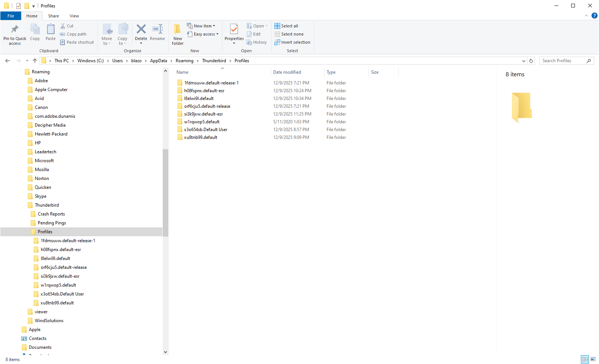Switch to large icons view layout
The image size is (599, 364).
click(x=593, y=359)
